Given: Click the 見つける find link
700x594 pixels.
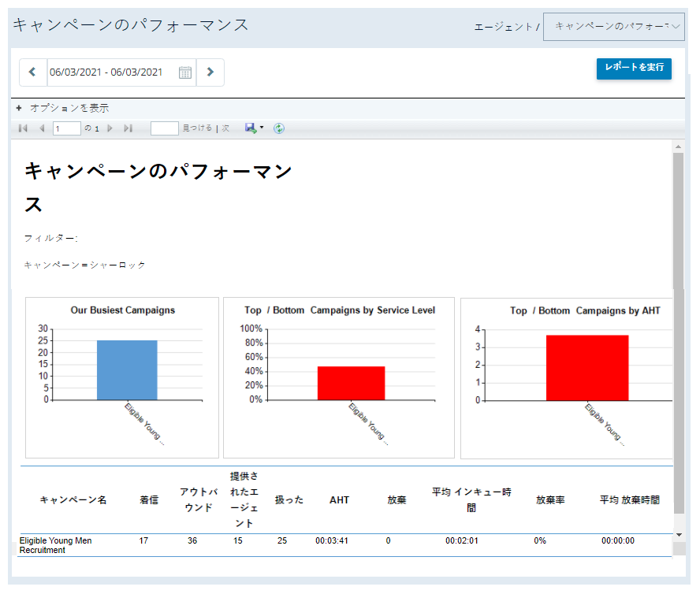Looking at the screenshot, I should pos(197,128).
